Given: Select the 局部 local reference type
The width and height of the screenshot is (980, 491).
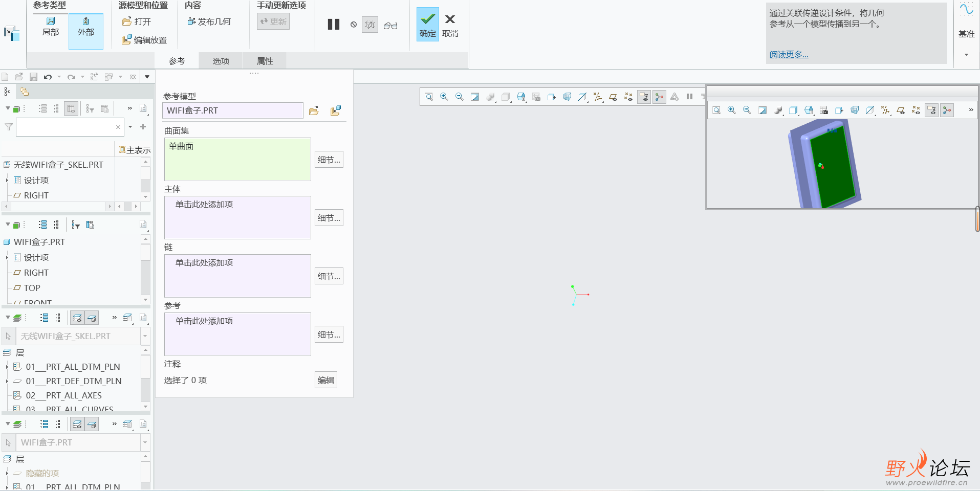Looking at the screenshot, I should [x=51, y=27].
